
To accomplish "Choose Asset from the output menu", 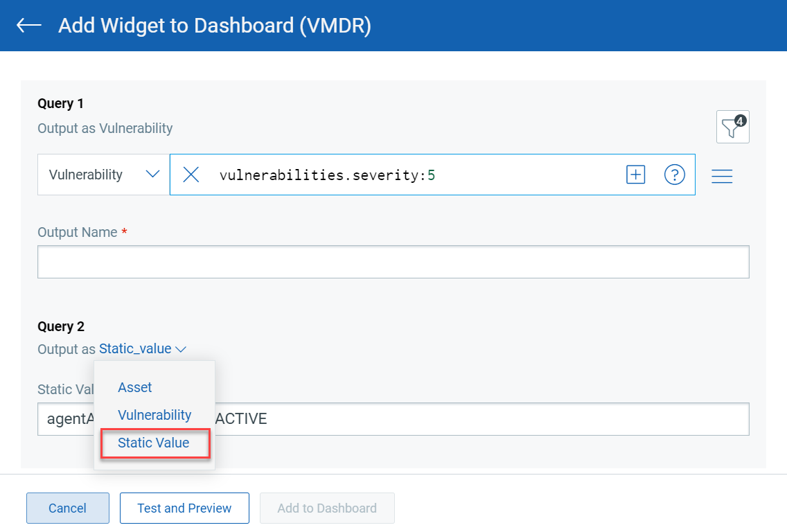I will coord(134,387).
